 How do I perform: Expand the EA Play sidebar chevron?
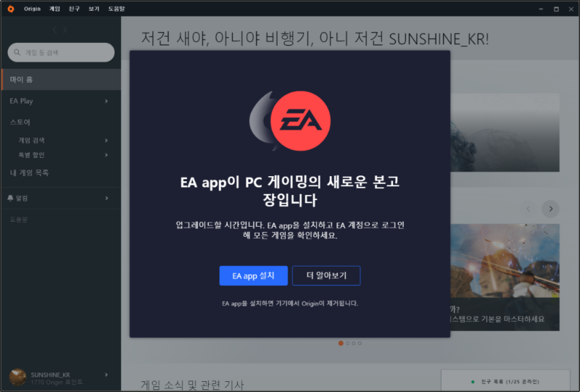pos(107,101)
